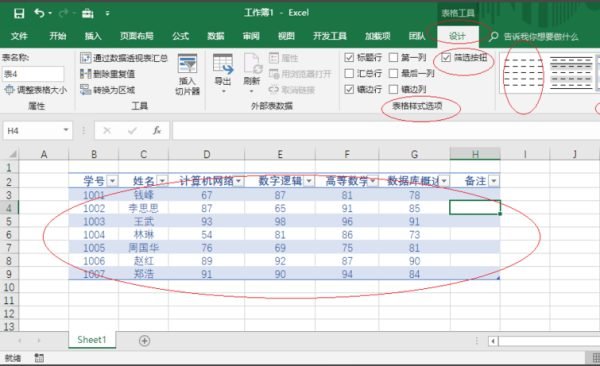The image size is (600, 366).
Task: Click the normal view icon in status bar
Action: 595,358
